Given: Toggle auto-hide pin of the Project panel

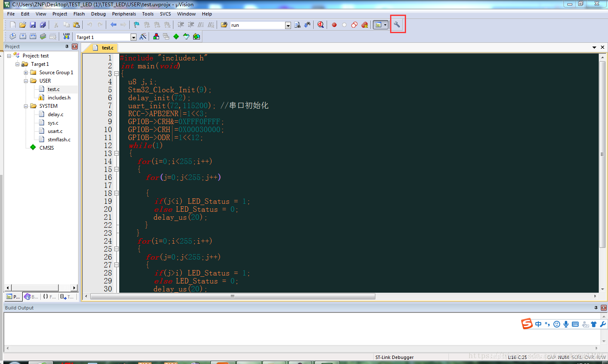Looking at the screenshot, I should [67, 47].
